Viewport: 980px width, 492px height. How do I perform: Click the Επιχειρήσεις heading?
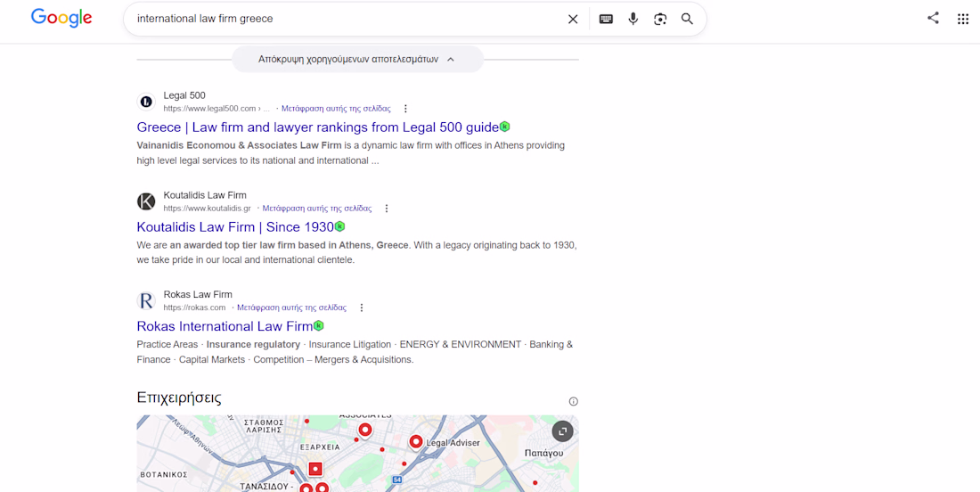tap(179, 398)
